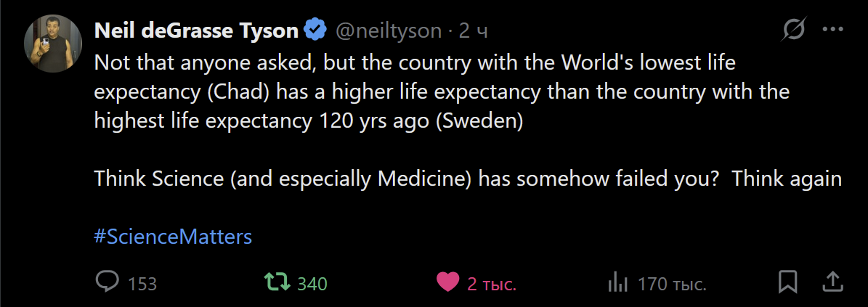Click the "Think Science" sentence in the tweet
Image resolution: width=868 pixels, height=307 pixels.
tap(468, 179)
